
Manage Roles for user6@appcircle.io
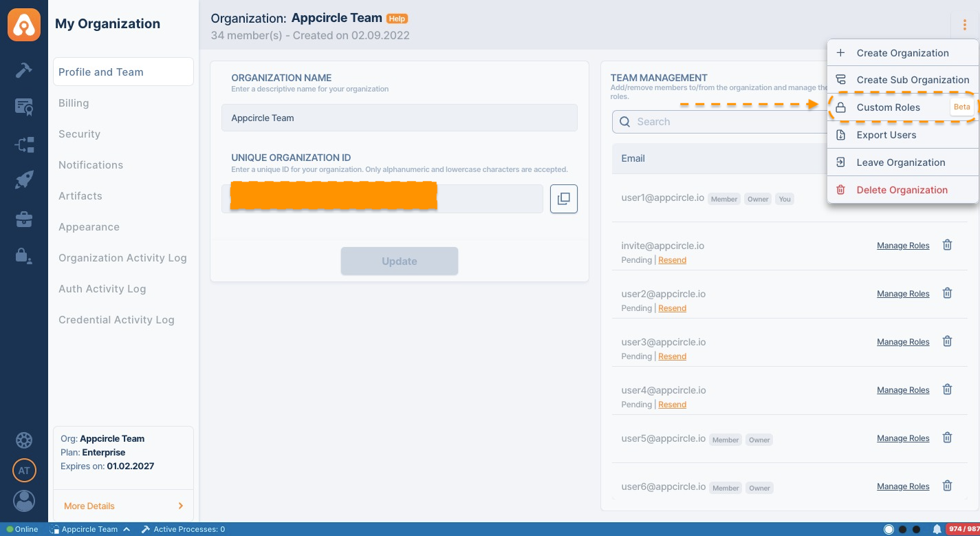click(903, 486)
